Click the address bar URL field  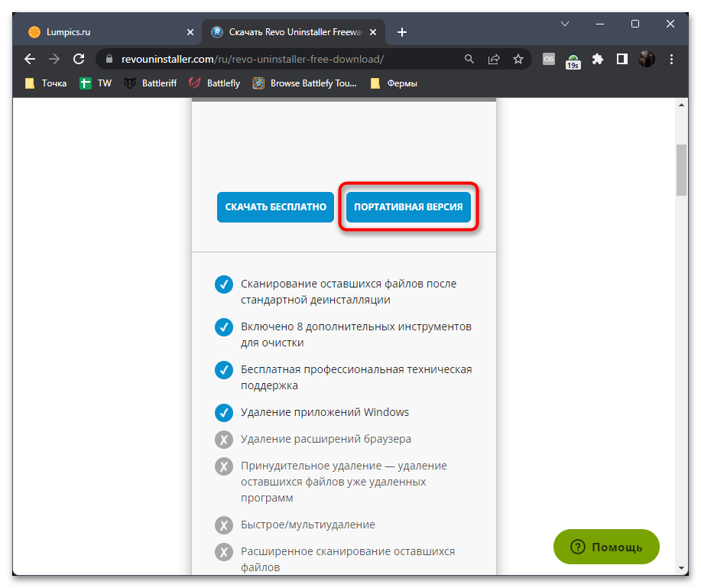tap(283, 59)
